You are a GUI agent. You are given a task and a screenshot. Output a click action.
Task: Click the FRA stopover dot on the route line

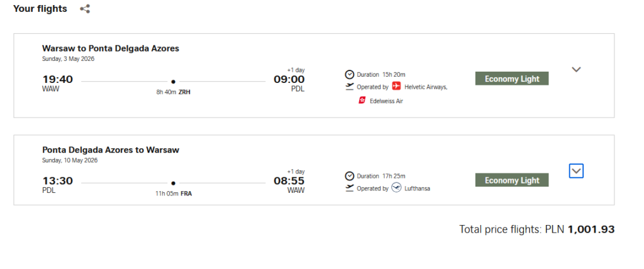174,184
